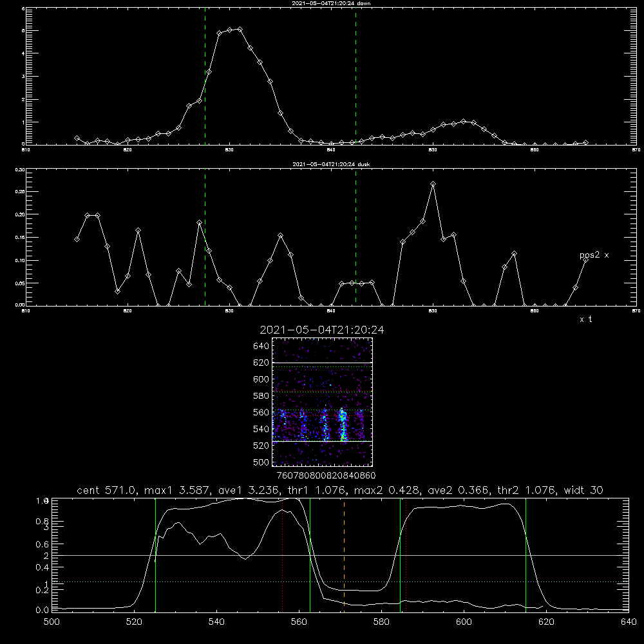Viewport: 644px width, 644px height.
Task: Click dusk plot y-axis label '0.10'
Action: (20, 260)
